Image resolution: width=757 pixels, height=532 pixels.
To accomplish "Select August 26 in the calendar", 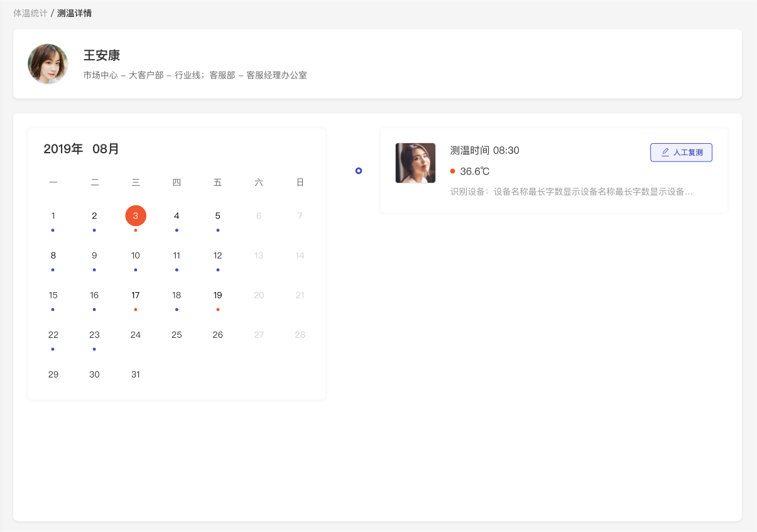I will click(x=218, y=334).
